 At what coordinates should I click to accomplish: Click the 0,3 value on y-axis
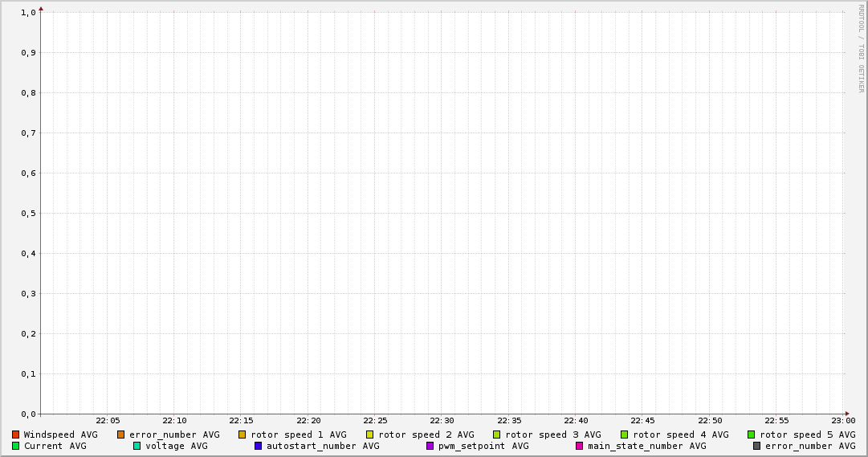[28, 294]
